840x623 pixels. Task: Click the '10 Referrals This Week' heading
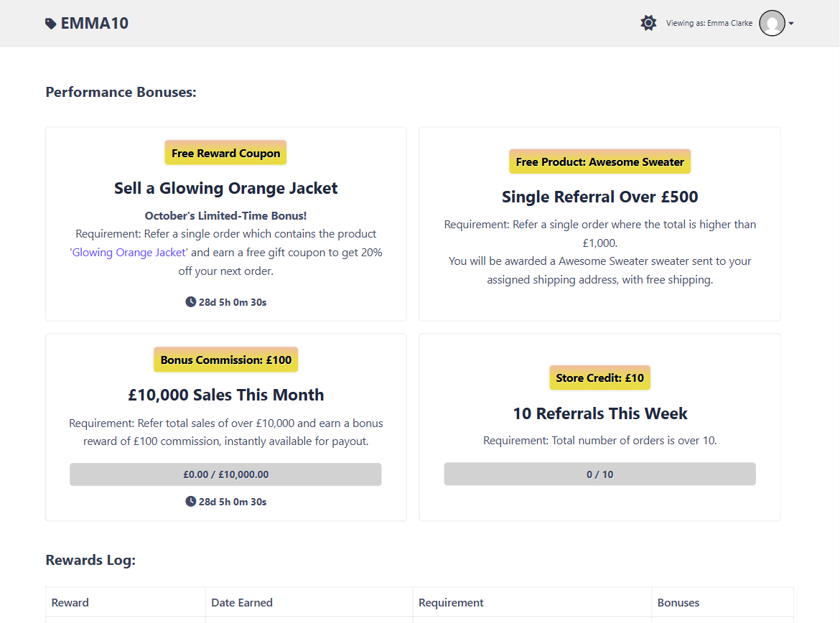pyautogui.click(x=599, y=413)
